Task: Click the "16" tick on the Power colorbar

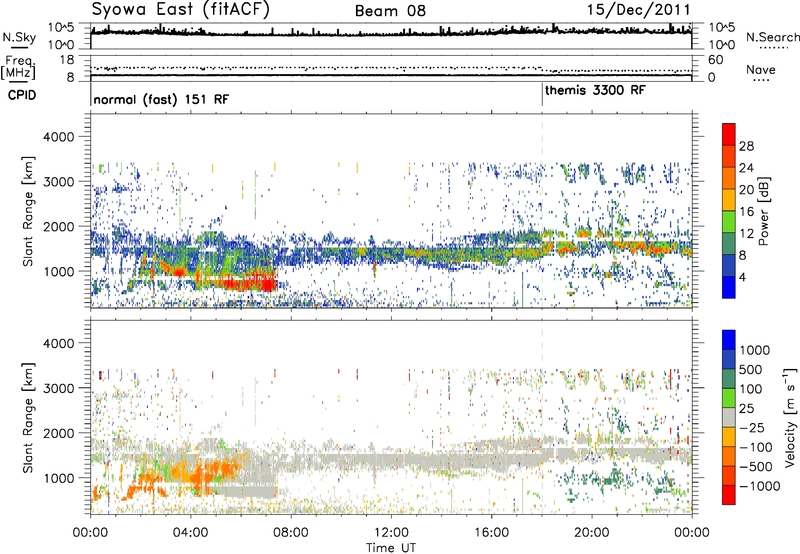Action: tap(746, 212)
